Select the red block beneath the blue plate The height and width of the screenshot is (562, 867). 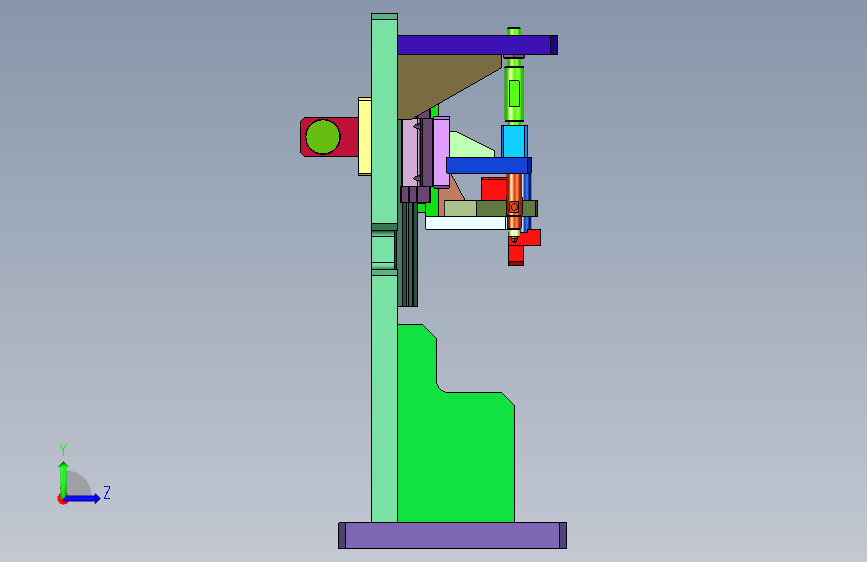click(x=494, y=189)
